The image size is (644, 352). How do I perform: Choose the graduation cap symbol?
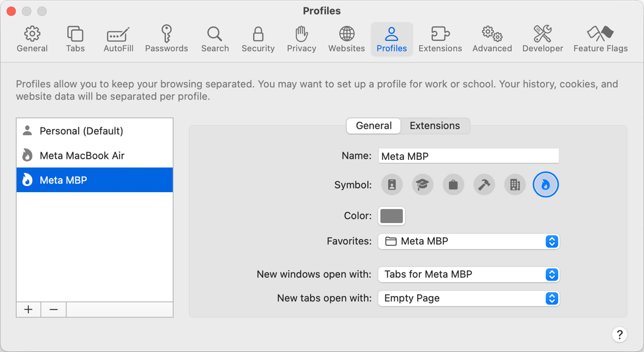tap(423, 185)
